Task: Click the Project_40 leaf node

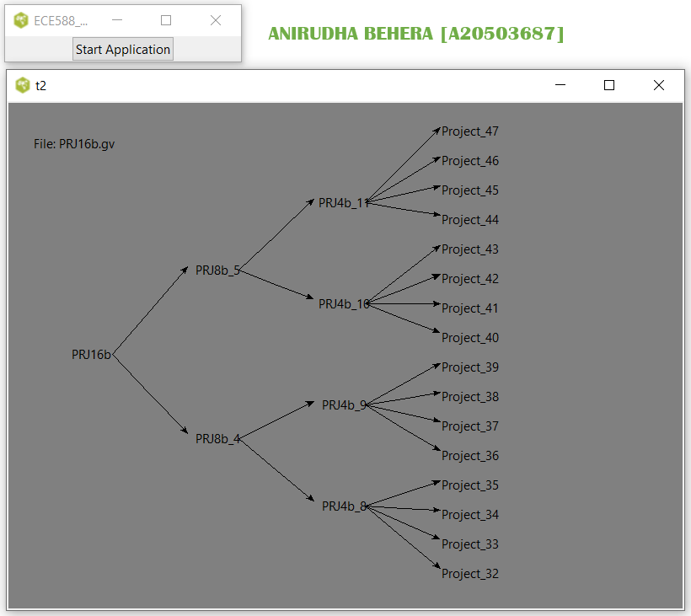Action: coord(470,338)
